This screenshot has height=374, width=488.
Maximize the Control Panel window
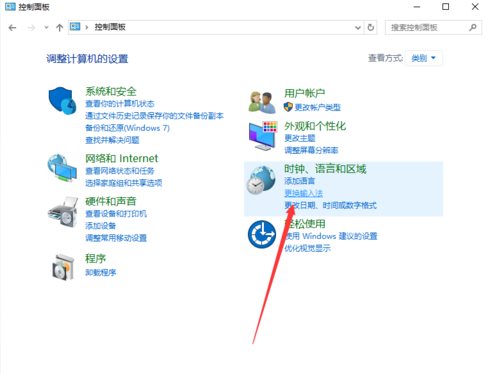point(445,7)
